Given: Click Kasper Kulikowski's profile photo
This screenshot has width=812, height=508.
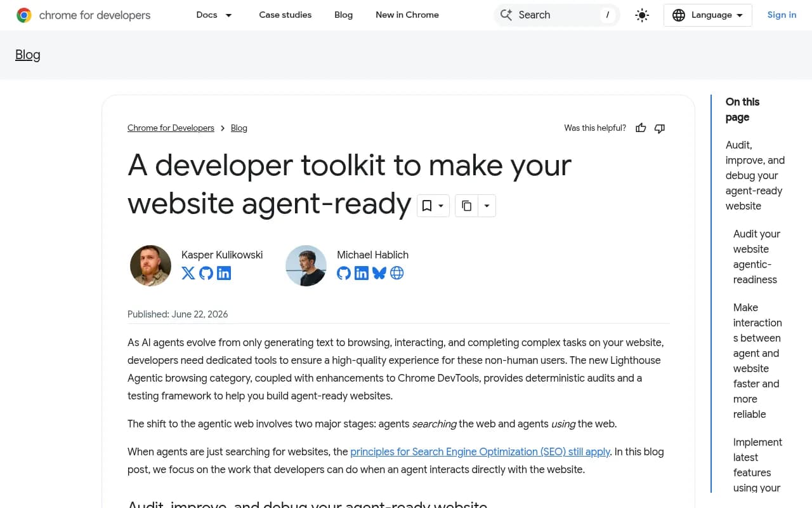Looking at the screenshot, I should pos(150,265).
